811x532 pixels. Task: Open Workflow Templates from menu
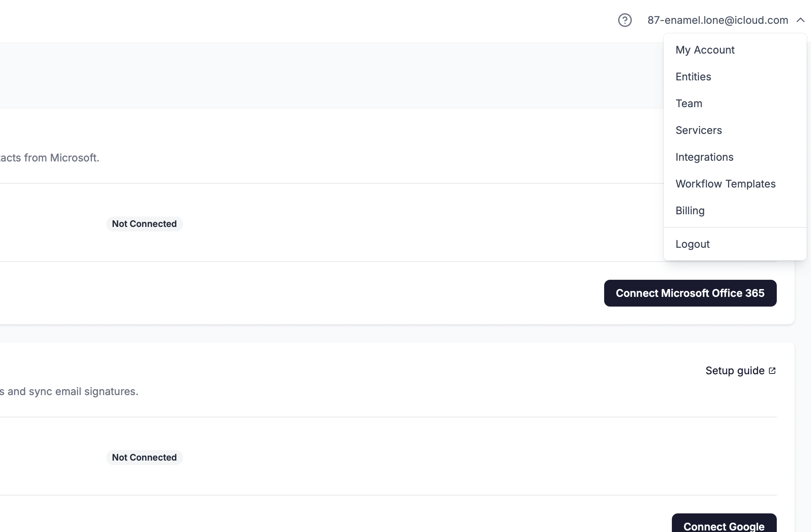[x=725, y=184]
